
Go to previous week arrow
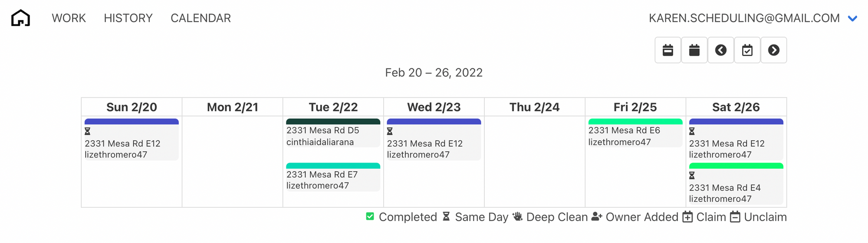[721, 50]
